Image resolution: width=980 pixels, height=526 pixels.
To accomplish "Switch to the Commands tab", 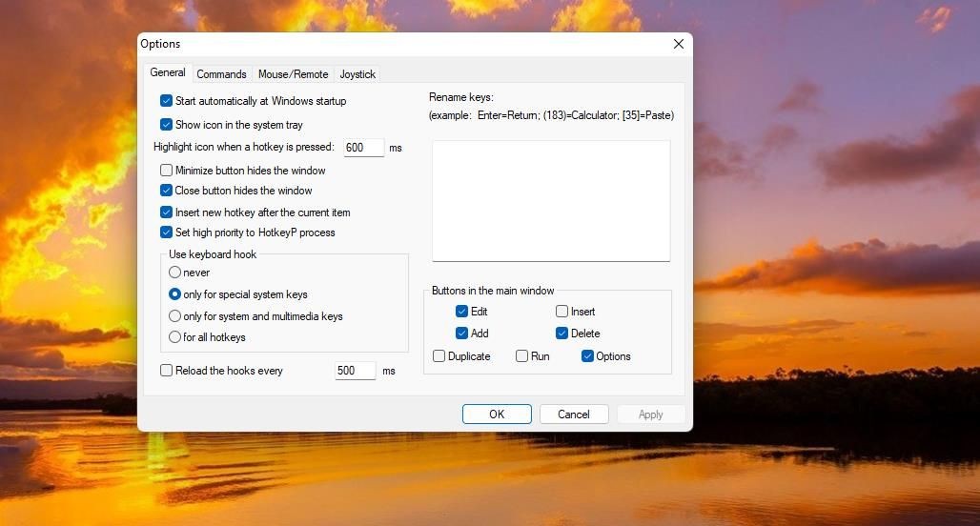I will click(221, 74).
